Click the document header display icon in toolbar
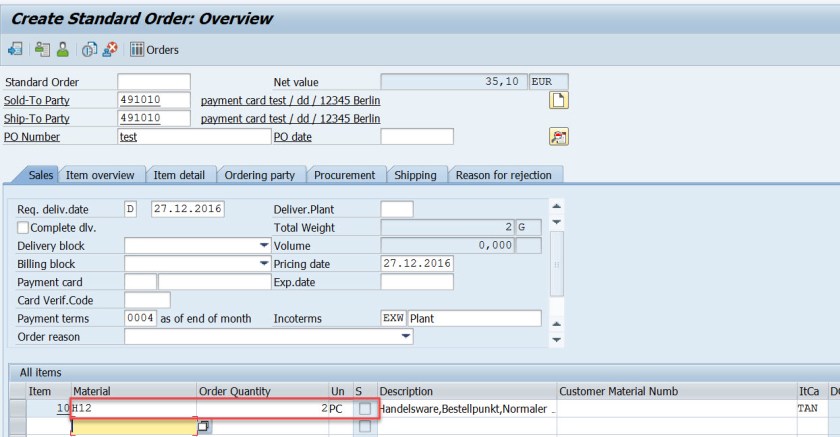Screen dimensions: 840x437 click(x=41, y=49)
